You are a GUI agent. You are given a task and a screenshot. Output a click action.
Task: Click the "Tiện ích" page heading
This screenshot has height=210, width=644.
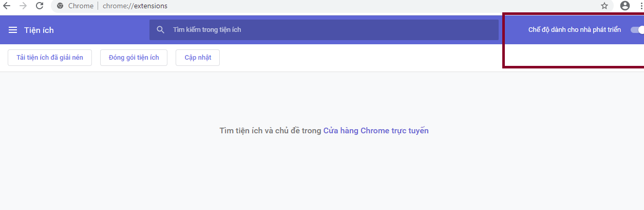(39, 30)
